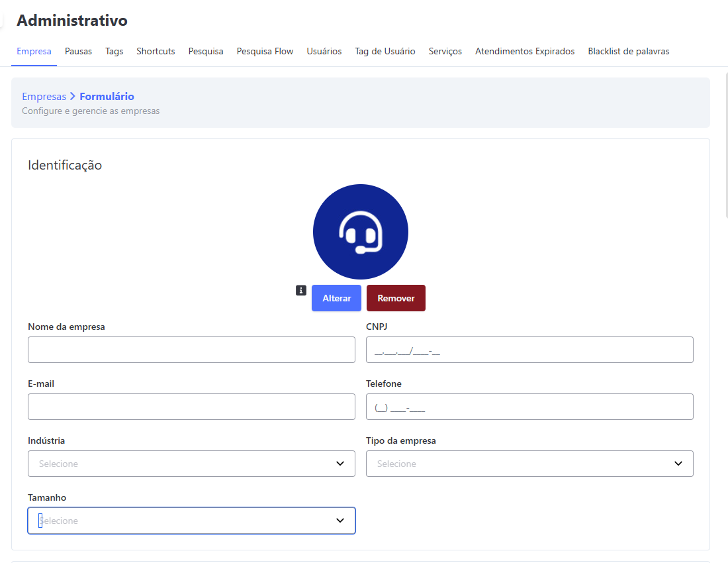Click the chevron arrow in Tamanho field
The width and height of the screenshot is (728, 563).
point(340,521)
